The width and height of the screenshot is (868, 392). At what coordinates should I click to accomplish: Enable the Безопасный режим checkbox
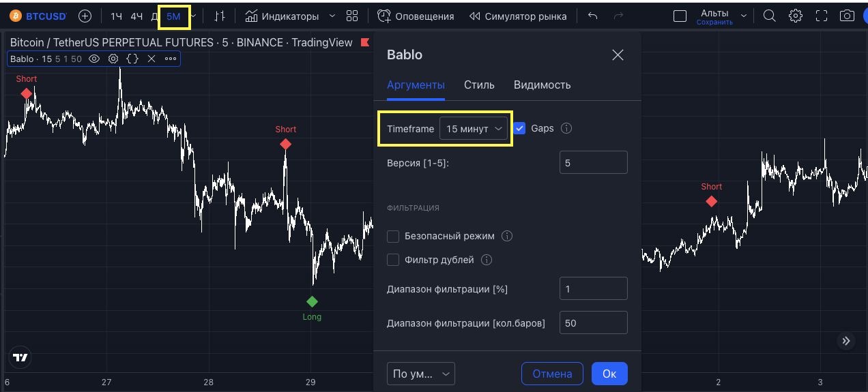[x=393, y=237]
